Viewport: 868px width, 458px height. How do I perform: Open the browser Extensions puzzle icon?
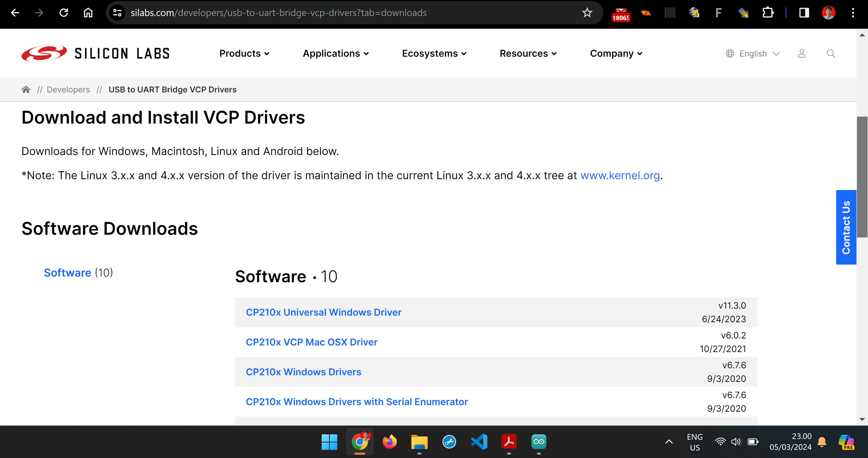tap(768, 13)
